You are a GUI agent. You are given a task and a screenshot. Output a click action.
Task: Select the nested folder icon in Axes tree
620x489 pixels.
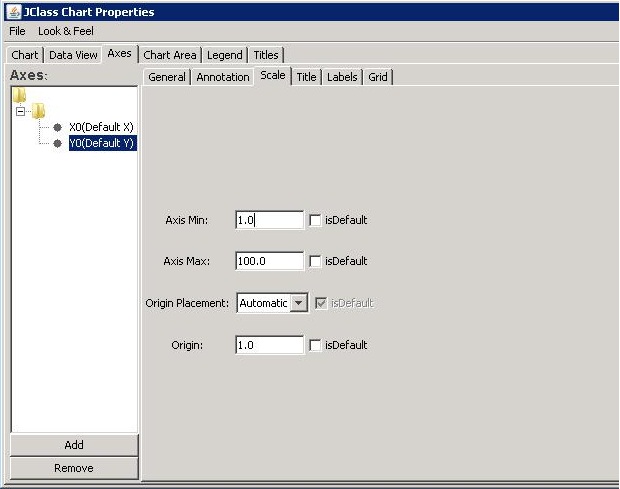click(38, 111)
